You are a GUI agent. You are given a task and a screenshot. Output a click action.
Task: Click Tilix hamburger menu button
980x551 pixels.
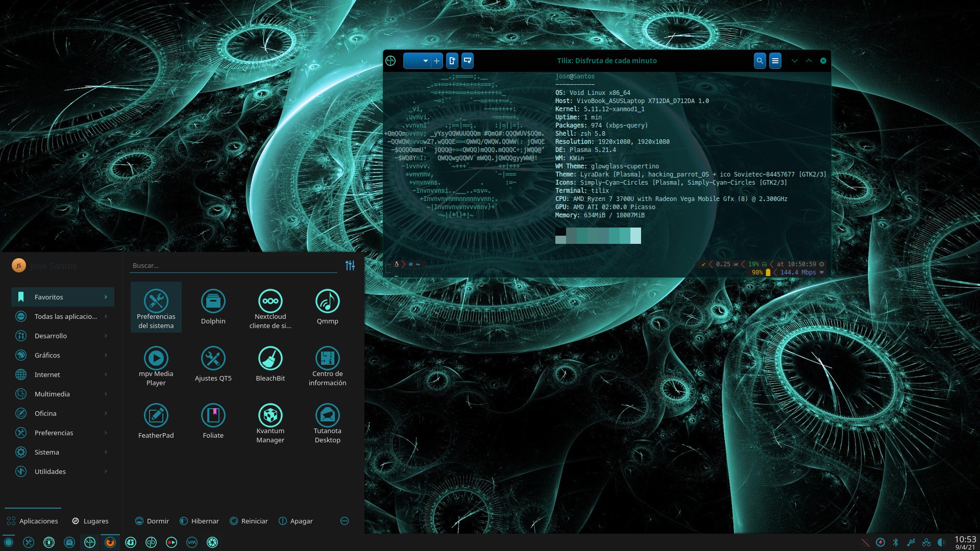pos(775,61)
